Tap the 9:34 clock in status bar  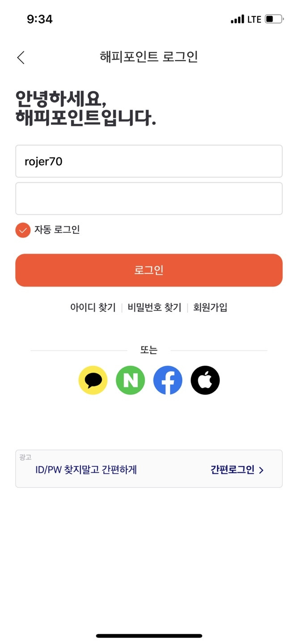pos(40,19)
